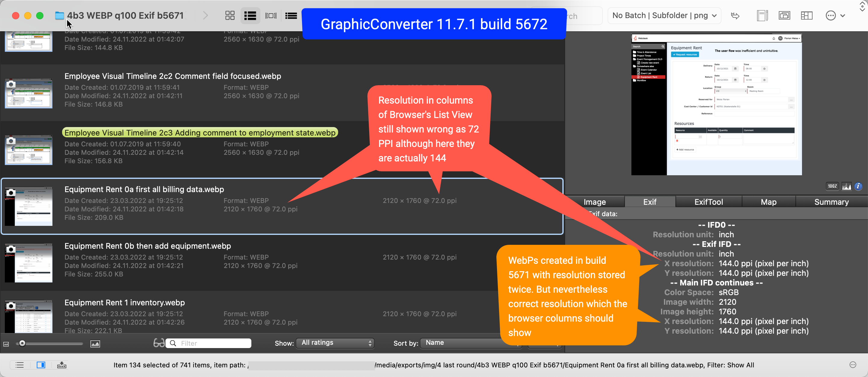
Task: Click thumbnail of Employee Visual Timeline 2c3 file
Action: click(x=29, y=150)
